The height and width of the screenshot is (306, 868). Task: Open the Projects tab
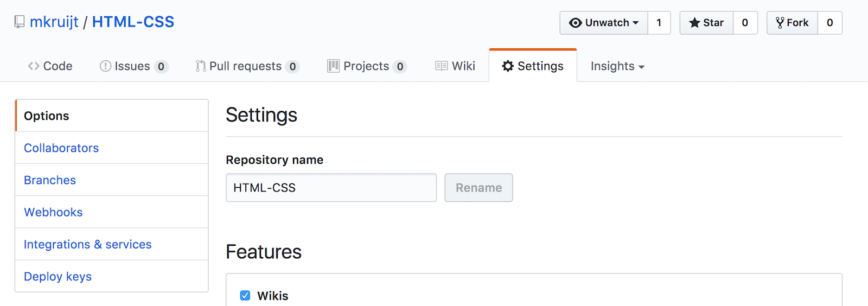pyautogui.click(x=367, y=66)
